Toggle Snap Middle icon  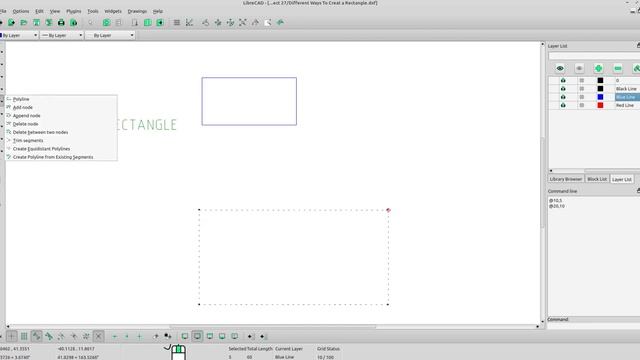73,336
